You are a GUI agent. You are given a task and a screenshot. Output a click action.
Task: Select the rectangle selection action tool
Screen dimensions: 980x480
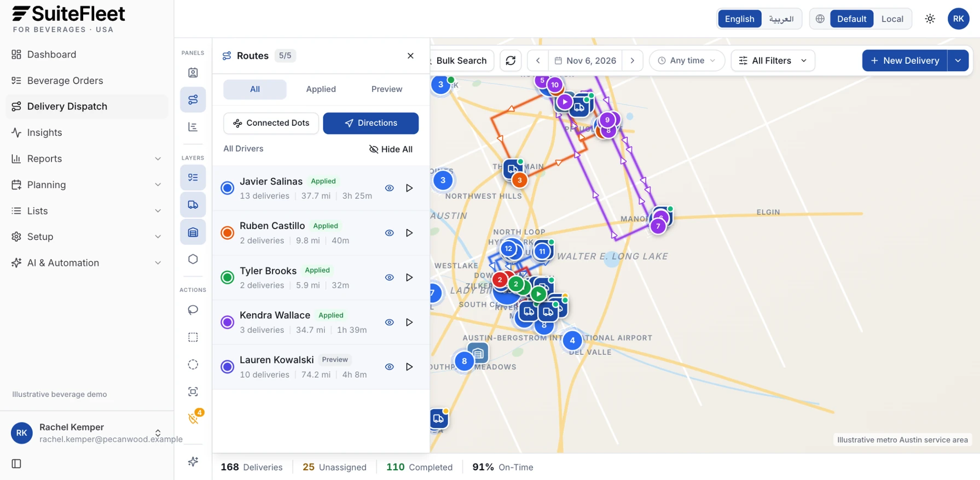[x=193, y=337]
